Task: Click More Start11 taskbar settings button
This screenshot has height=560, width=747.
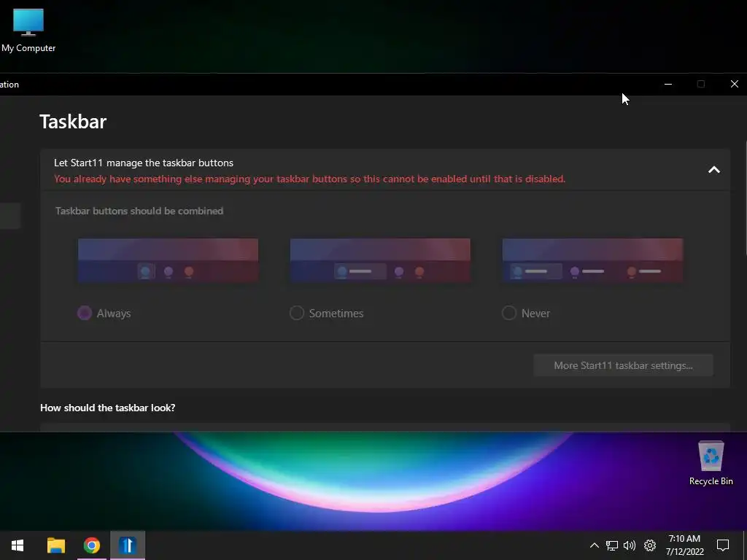Action: [623, 365]
